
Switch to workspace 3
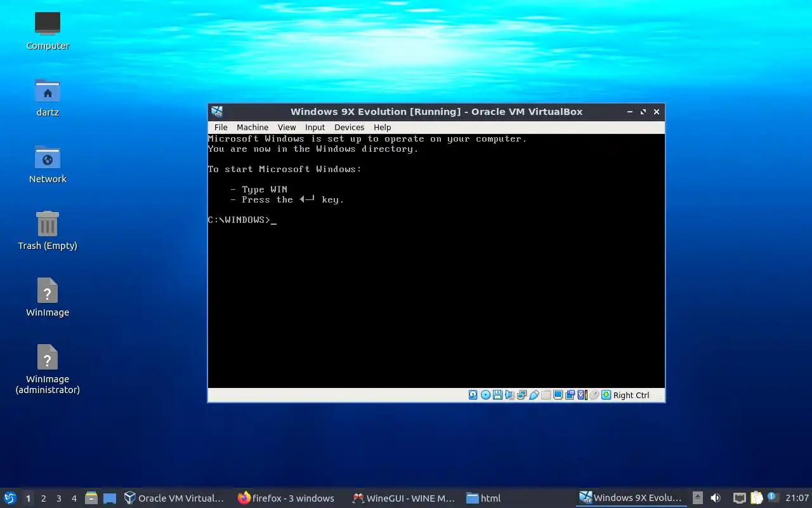click(x=58, y=498)
